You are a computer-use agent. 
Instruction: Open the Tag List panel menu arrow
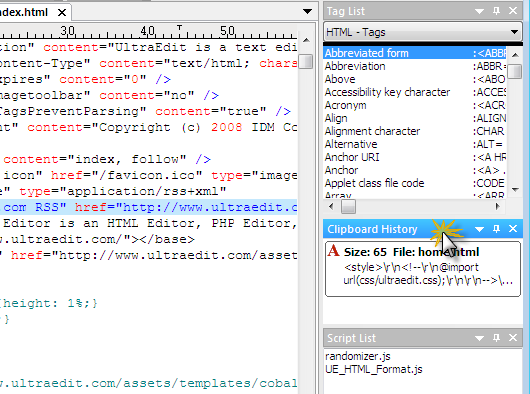pos(479,11)
